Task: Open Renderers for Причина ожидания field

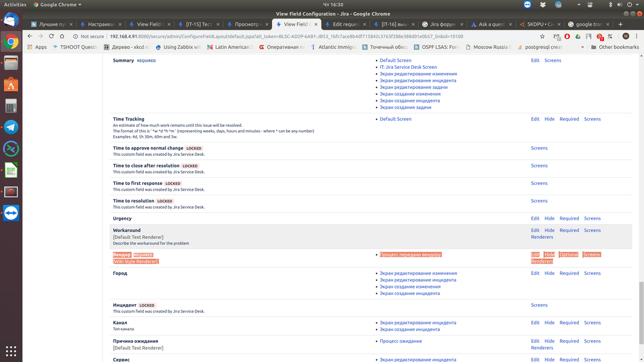Action: 542,348
